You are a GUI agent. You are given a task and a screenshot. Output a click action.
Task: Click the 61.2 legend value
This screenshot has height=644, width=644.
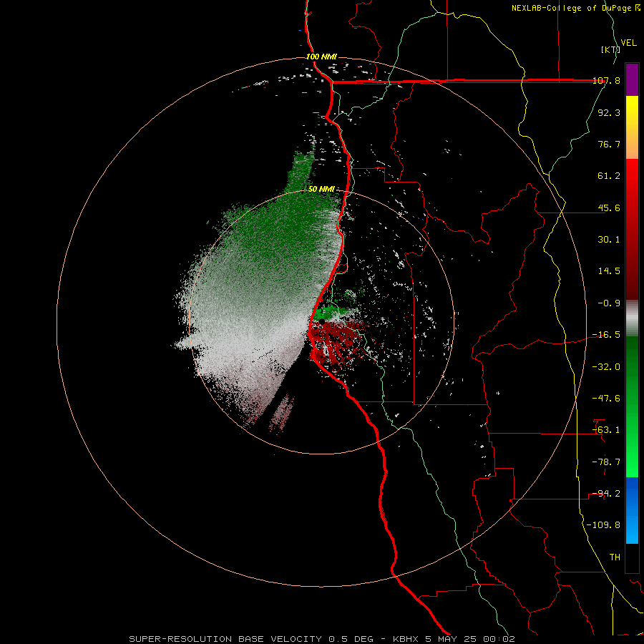[x=609, y=176]
